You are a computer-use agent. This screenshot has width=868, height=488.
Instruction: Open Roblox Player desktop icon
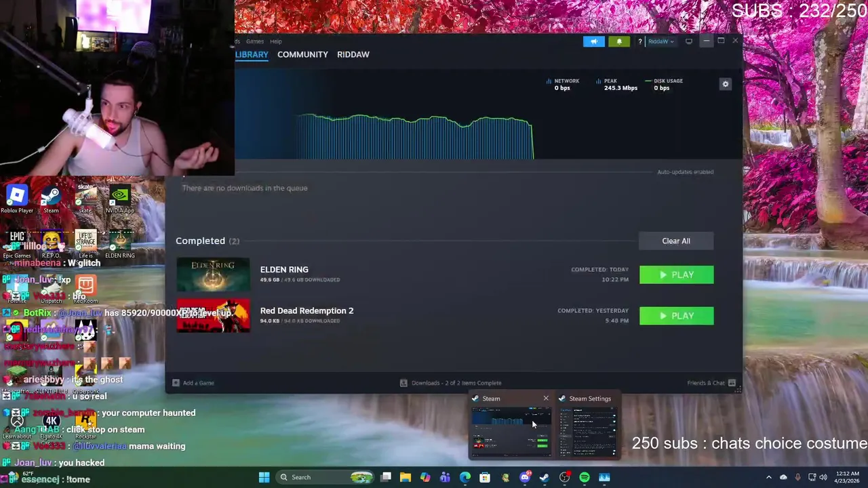[17, 199]
